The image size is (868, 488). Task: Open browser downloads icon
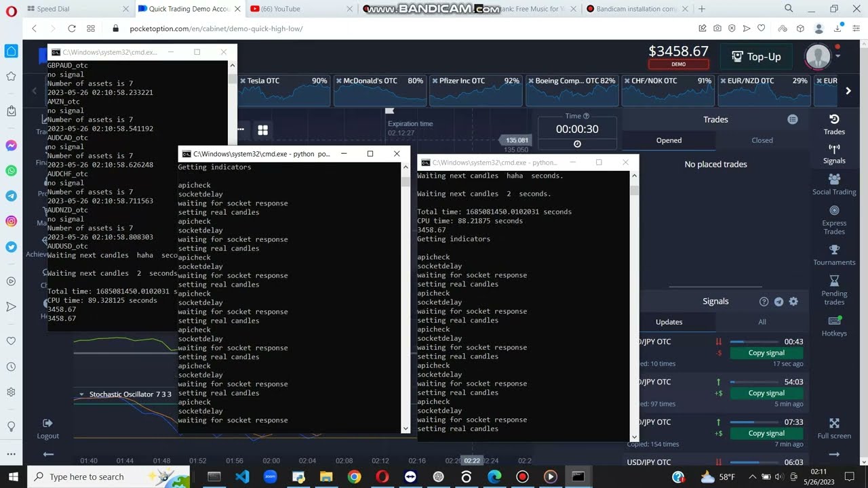click(840, 28)
